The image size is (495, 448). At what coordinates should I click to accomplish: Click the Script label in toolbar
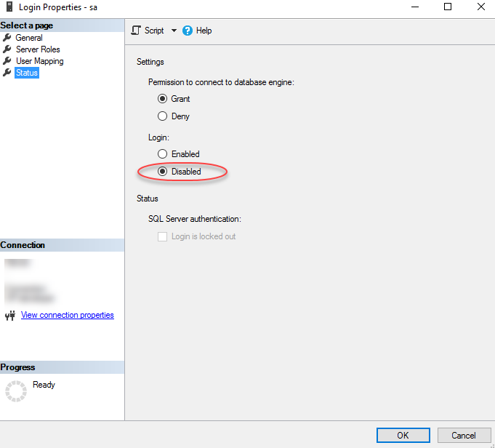coord(154,31)
